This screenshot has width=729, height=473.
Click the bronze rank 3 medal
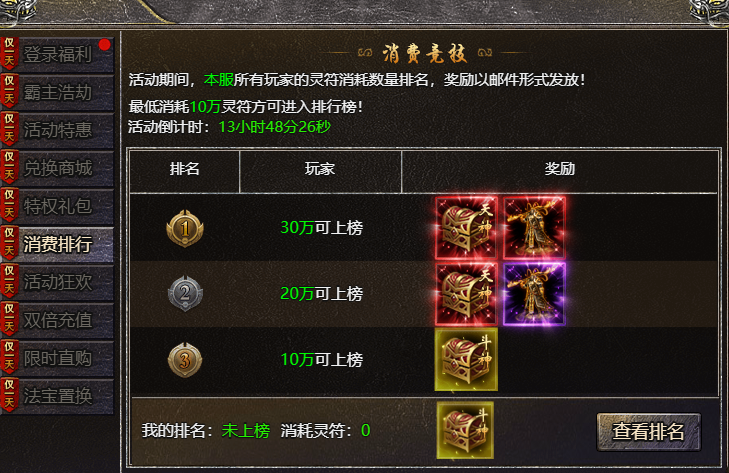(185, 360)
